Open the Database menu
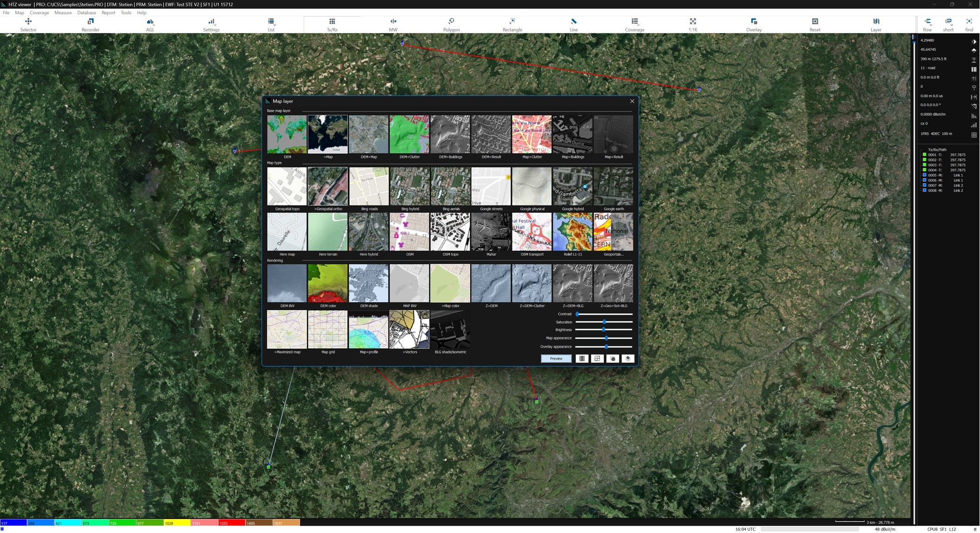 pyautogui.click(x=86, y=13)
